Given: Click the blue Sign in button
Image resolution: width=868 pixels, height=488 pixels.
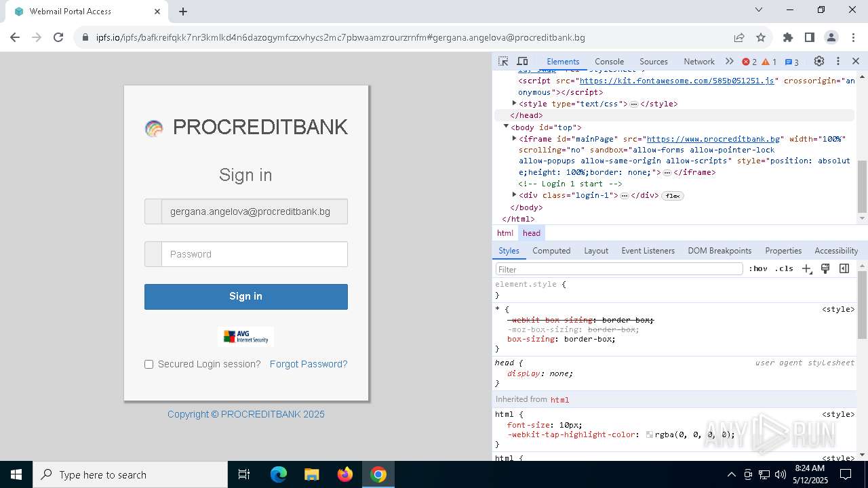Looking at the screenshot, I should [x=245, y=297].
